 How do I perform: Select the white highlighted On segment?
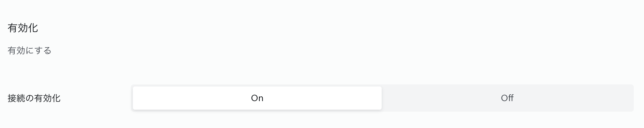point(257,98)
